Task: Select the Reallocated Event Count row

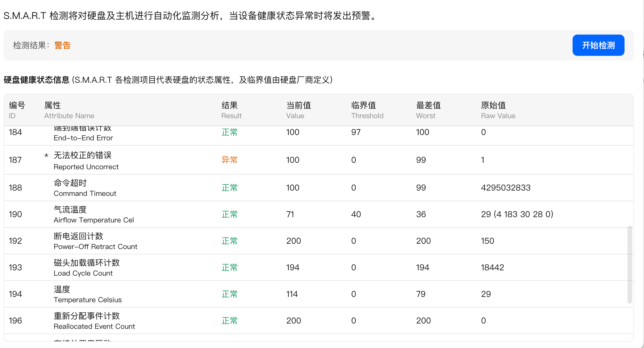Action: click(177, 320)
